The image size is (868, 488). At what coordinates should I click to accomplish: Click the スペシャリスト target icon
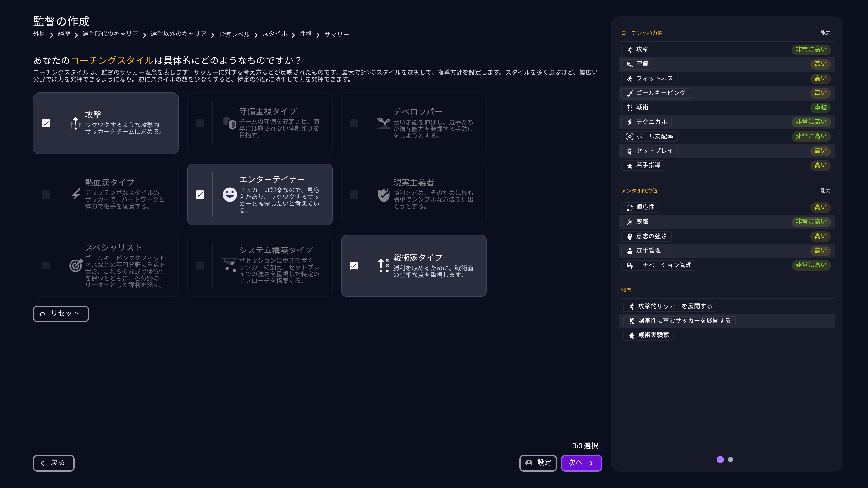click(x=75, y=265)
